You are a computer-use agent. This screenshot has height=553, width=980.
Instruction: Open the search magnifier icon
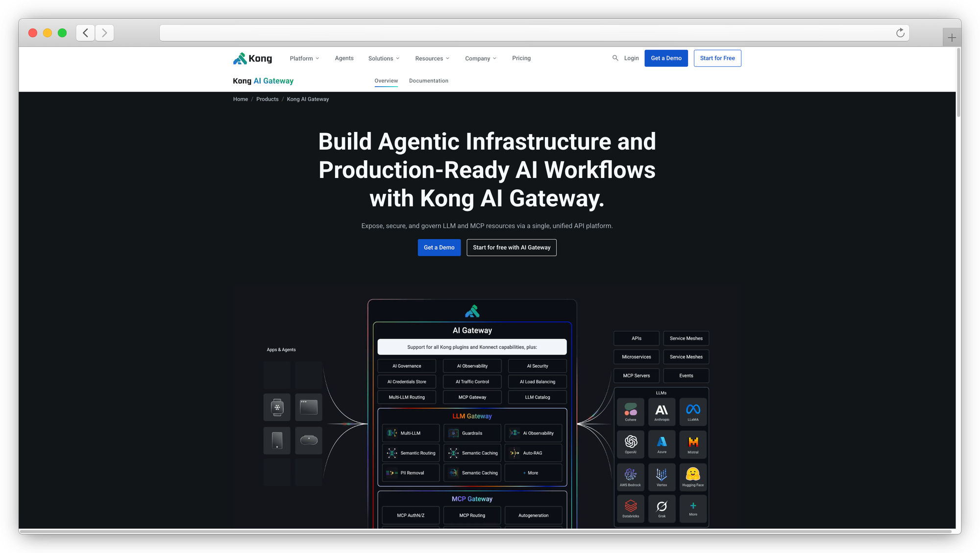615,58
